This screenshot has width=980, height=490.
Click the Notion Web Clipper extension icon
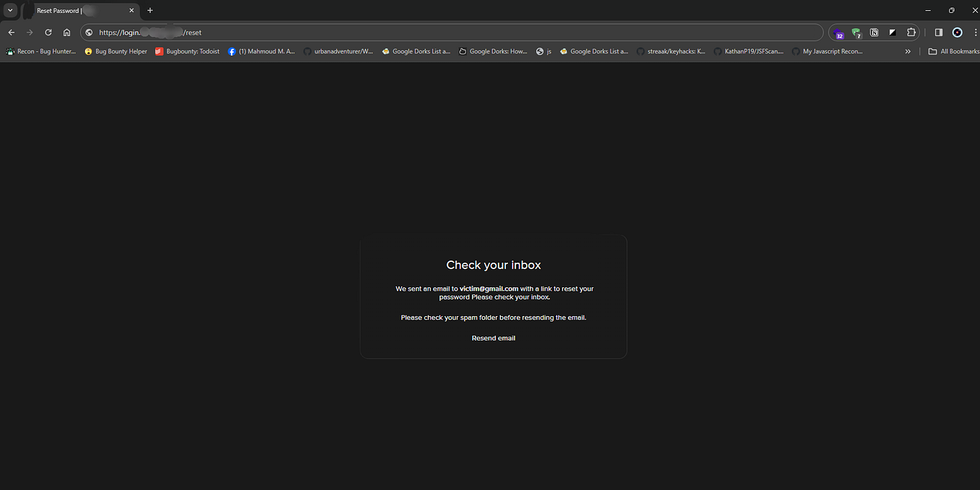(874, 32)
